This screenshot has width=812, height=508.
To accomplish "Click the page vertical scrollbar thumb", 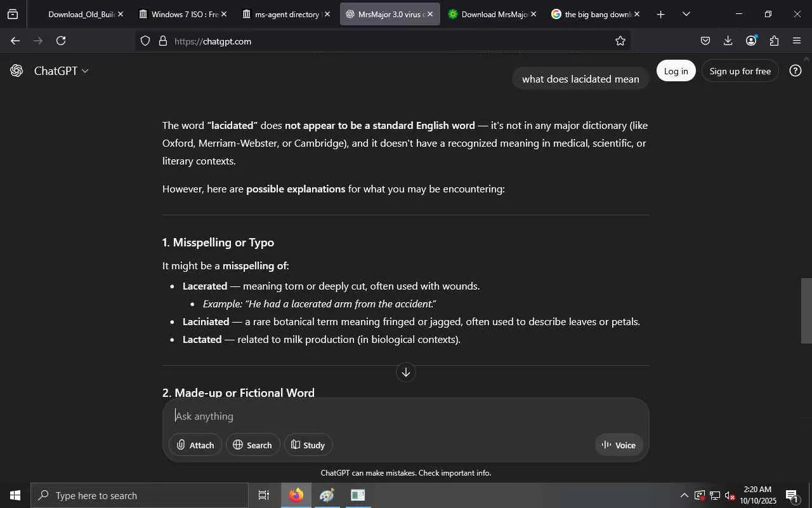I will point(806,311).
